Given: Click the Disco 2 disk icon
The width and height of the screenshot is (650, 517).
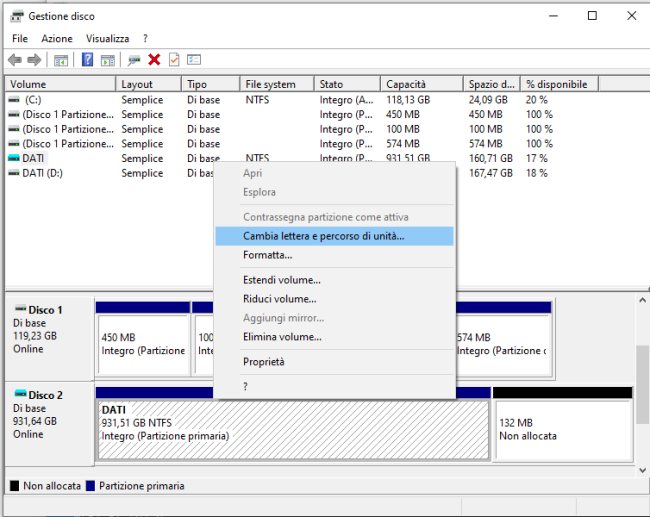Looking at the screenshot, I should pyautogui.click(x=20, y=393).
